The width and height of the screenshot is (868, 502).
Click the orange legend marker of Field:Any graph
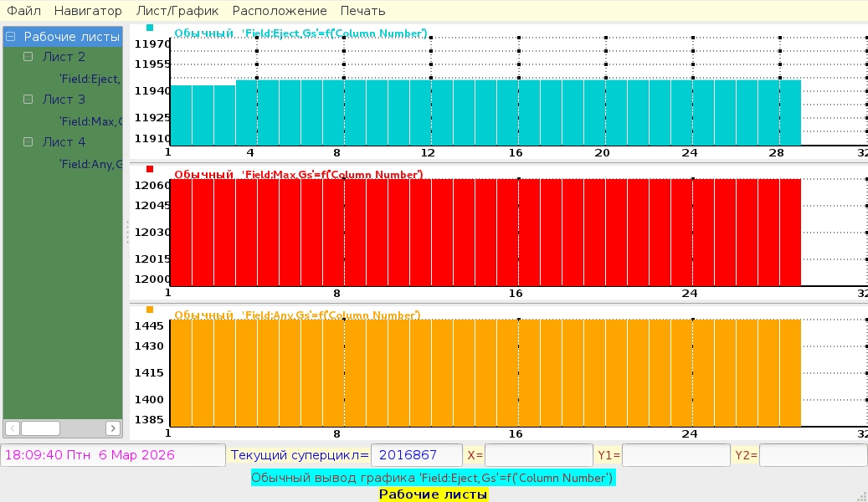coord(150,310)
